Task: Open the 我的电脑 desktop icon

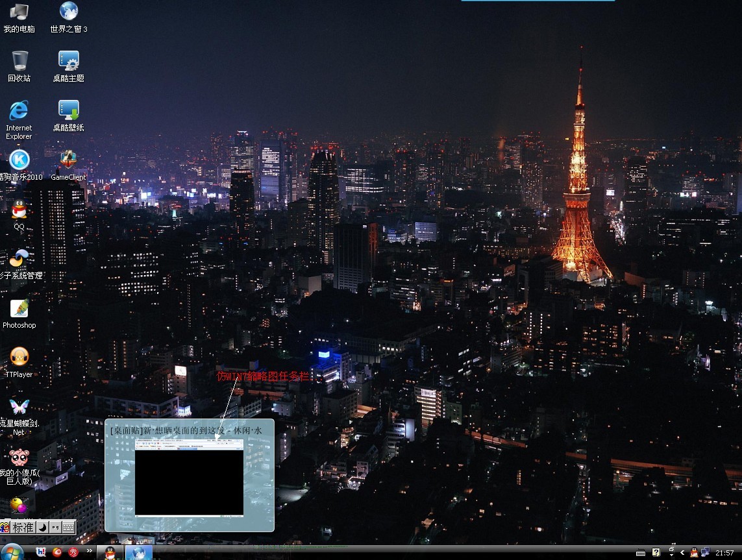Action: 19,18
